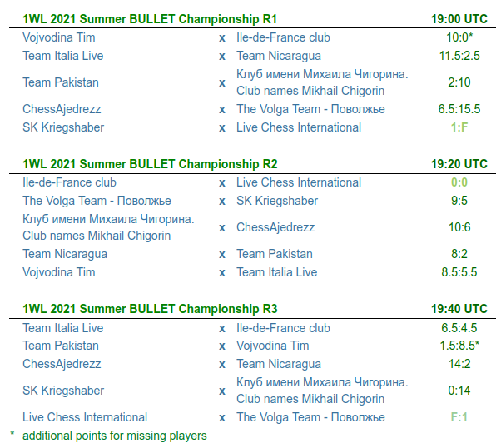Select the 2:10 score in R1
Viewport: 501px width, 448px height.
pos(459,82)
